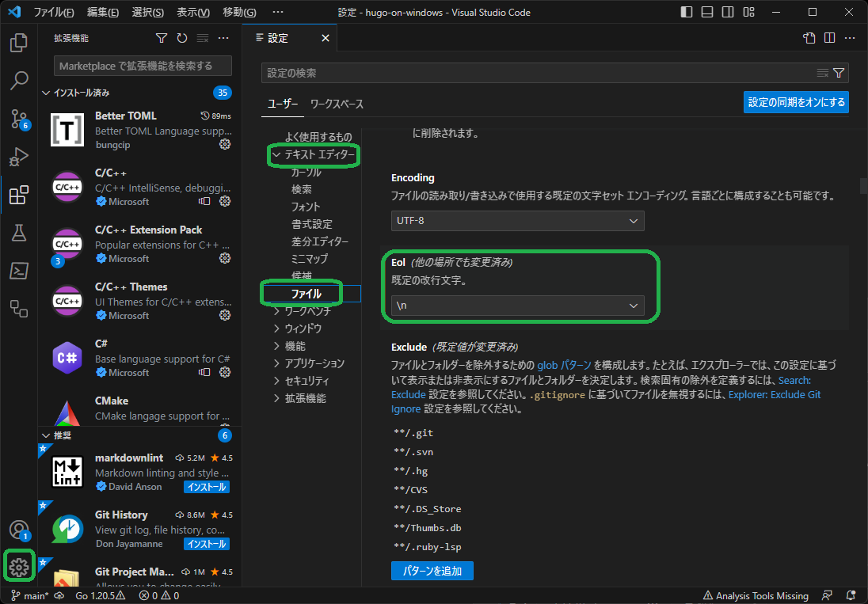Open Source Control view with 6 badge
This screenshot has height=604, width=868.
19,119
